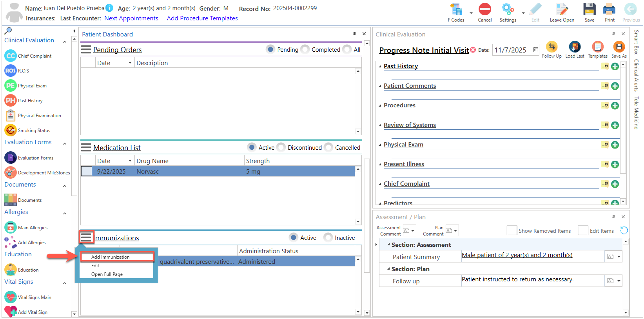Open the Medication List hamburger menu
644x319 pixels.
click(86, 147)
